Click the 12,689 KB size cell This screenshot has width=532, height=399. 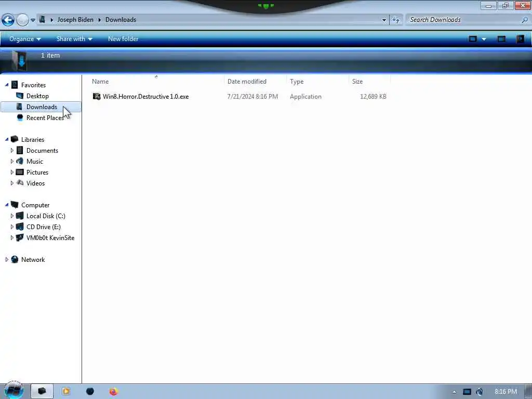(373, 97)
